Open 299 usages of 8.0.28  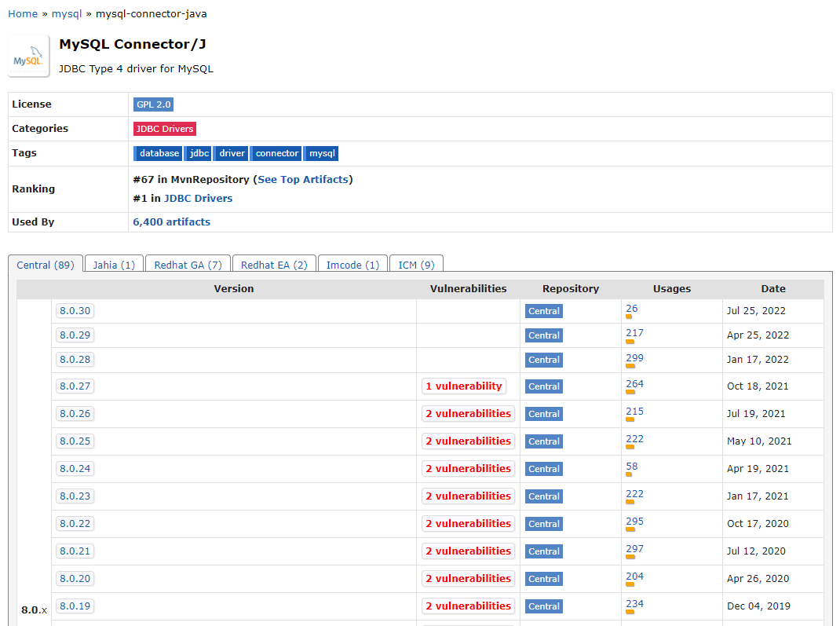[635, 358]
